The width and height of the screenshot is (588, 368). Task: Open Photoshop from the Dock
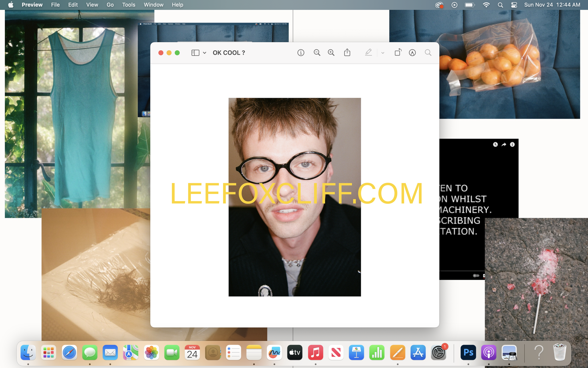point(468,352)
